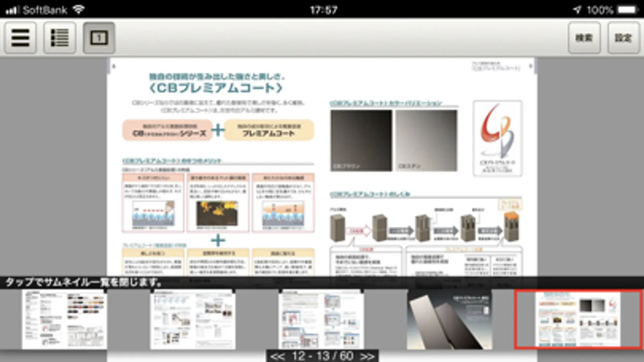The width and height of the screenshot is (644, 362).
Task: Select the dark panel cover thumbnail
Action: coord(449,319)
